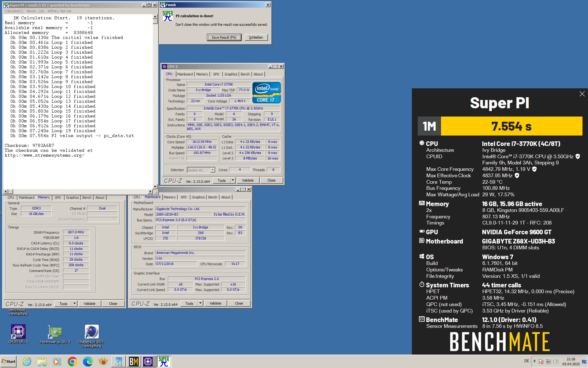Open BenchMate from the BM taskbar button
588x368 pixels.
(x=134, y=362)
